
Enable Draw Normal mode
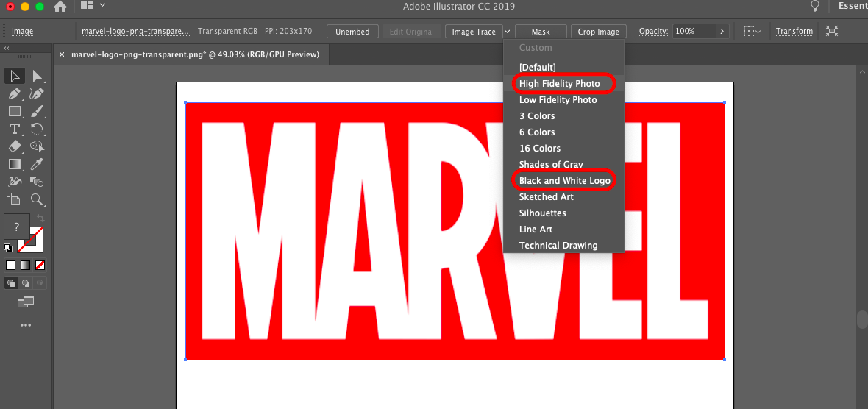coord(10,283)
